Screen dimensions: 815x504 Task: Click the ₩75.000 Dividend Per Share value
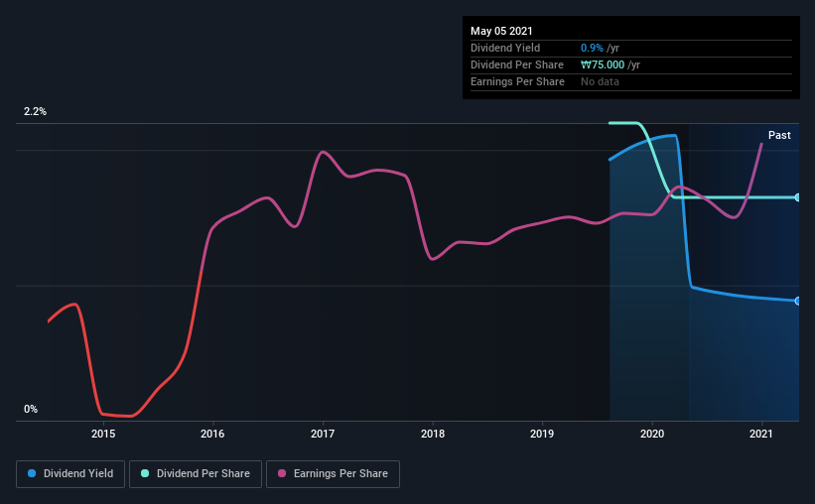pos(603,64)
